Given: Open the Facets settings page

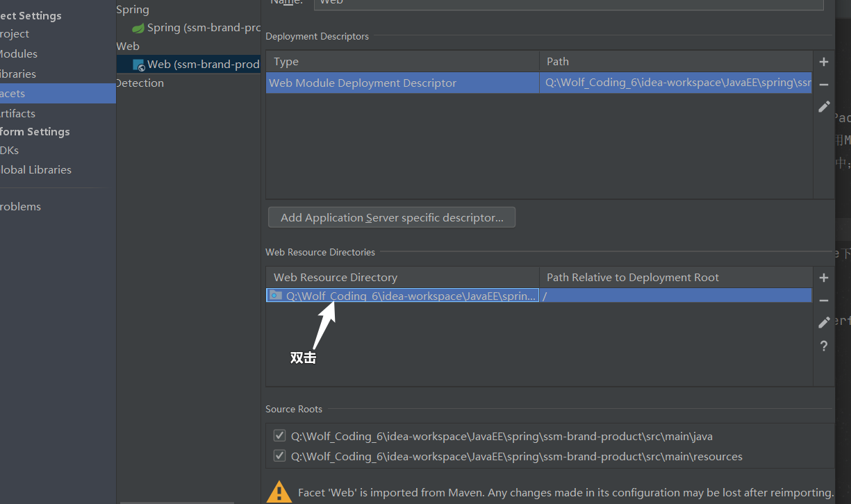Looking at the screenshot, I should (x=58, y=94).
